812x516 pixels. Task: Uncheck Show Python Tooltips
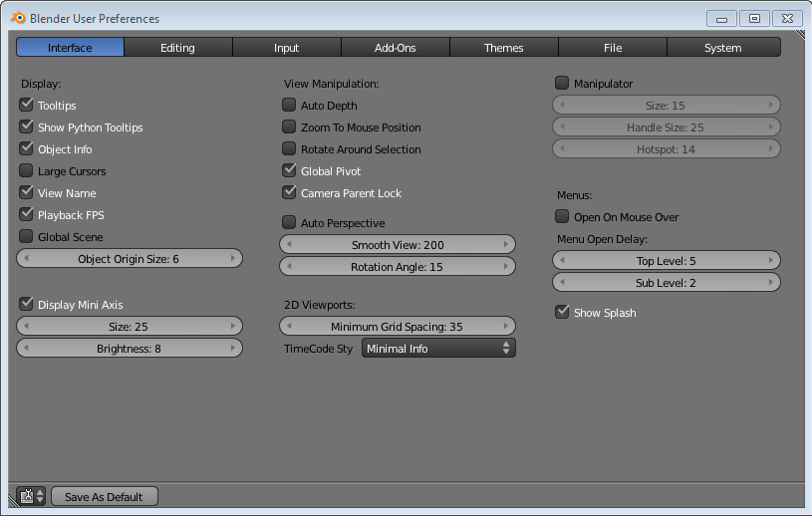click(x=26, y=127)
